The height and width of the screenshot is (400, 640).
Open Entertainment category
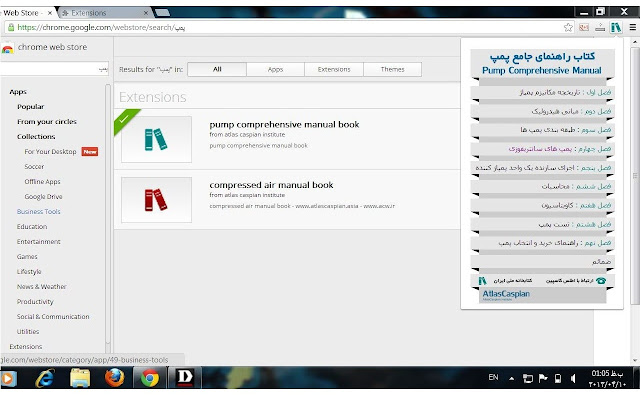(x=38, y=242)
